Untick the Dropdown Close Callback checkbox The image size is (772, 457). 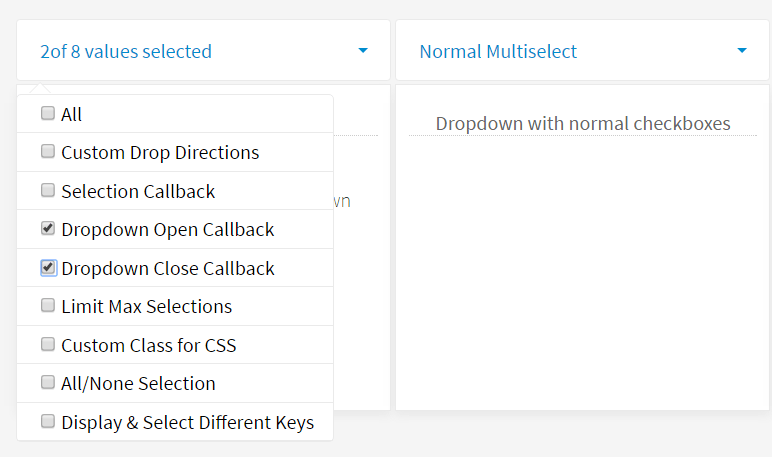[48, 268]
